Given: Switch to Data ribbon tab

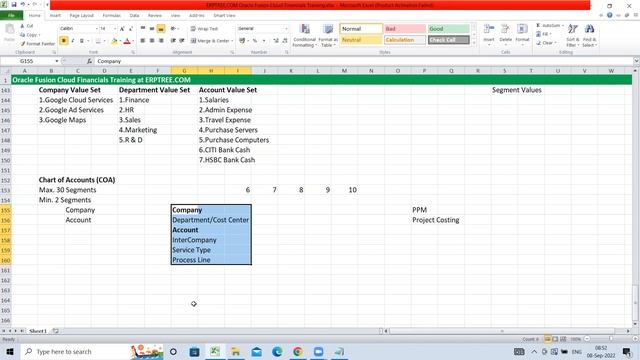Looking at the screenshot, I should [134, 16].
